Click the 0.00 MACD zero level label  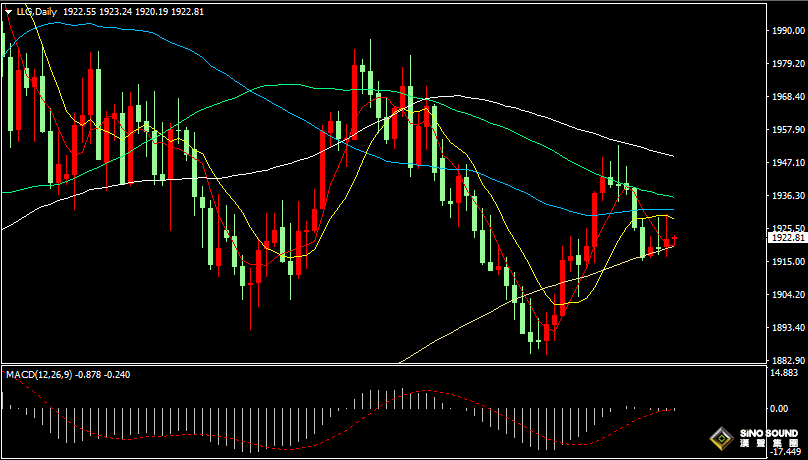[x=780, y=409]
